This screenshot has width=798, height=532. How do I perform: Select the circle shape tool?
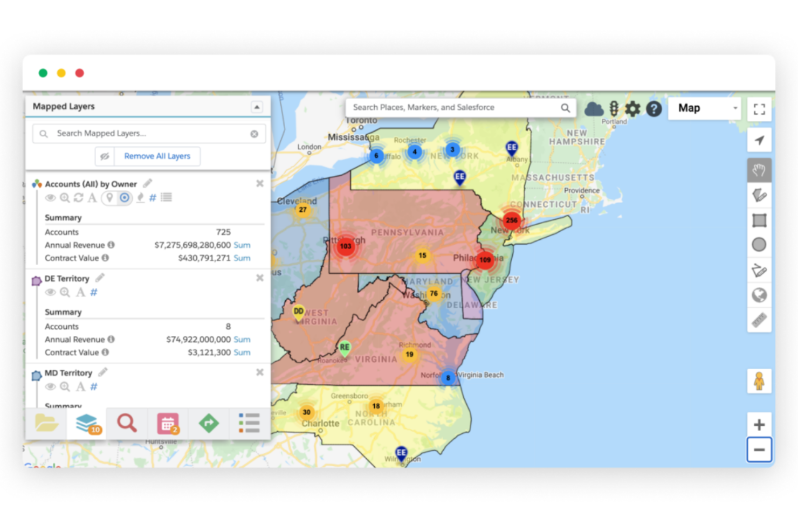(759, 245)
